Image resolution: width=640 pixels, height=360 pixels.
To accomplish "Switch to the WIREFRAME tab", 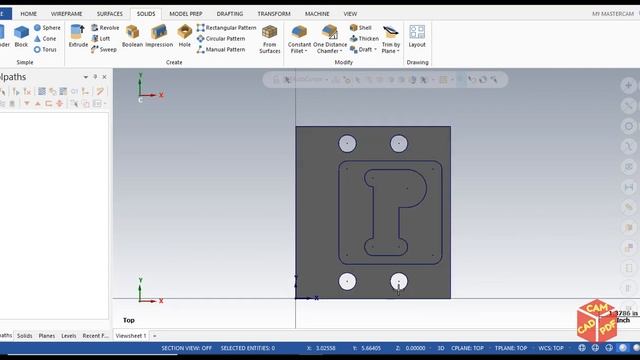I will [67, 14].
